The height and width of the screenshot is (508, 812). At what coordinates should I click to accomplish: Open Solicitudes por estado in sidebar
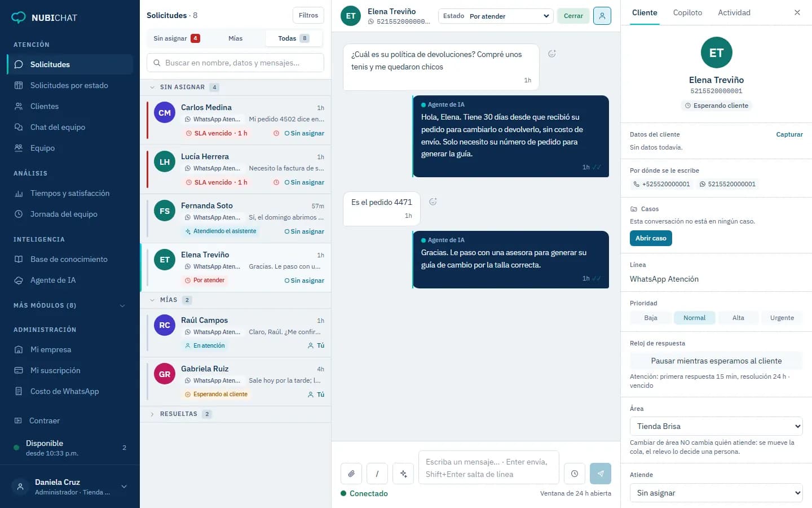click(70, 85)
